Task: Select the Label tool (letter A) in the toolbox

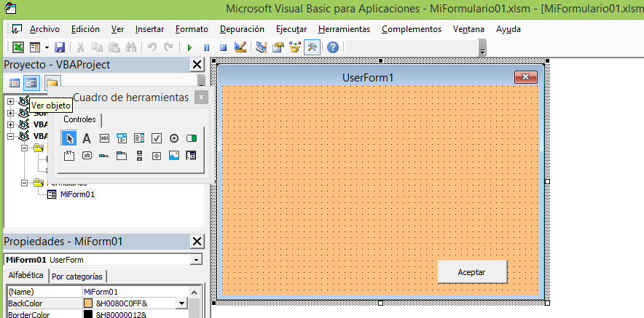Action: click(x=87, y=138)
